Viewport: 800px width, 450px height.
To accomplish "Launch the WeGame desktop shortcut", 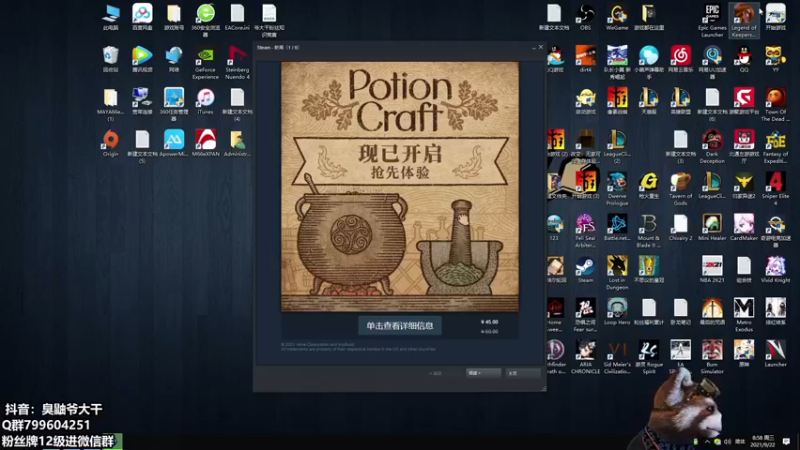I will click(x=617, y=17).
